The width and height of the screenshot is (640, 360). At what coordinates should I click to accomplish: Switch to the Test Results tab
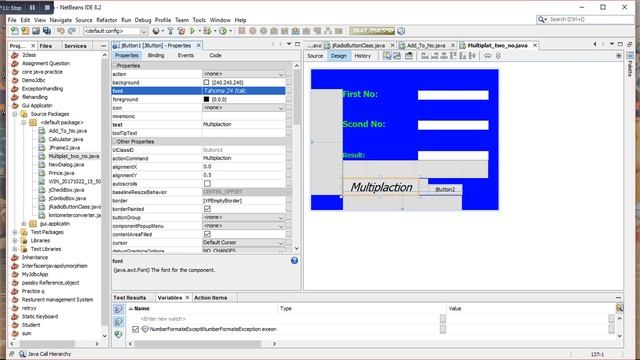pyautogui.click(x=129, y=298)
